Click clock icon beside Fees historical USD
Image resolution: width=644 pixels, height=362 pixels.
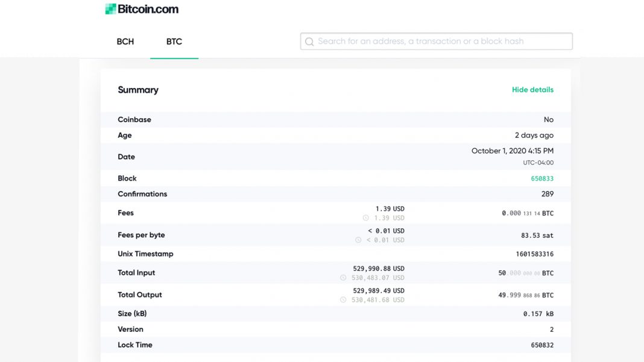[365, 218]
